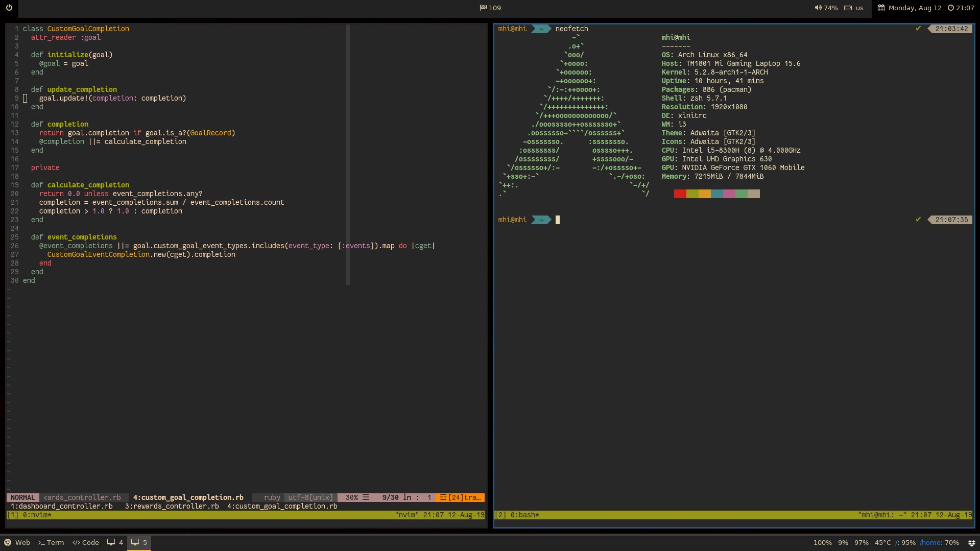Click the 21:07:35 timestamp in terminal
980x551 pixels.
click(x=951, y=220)
